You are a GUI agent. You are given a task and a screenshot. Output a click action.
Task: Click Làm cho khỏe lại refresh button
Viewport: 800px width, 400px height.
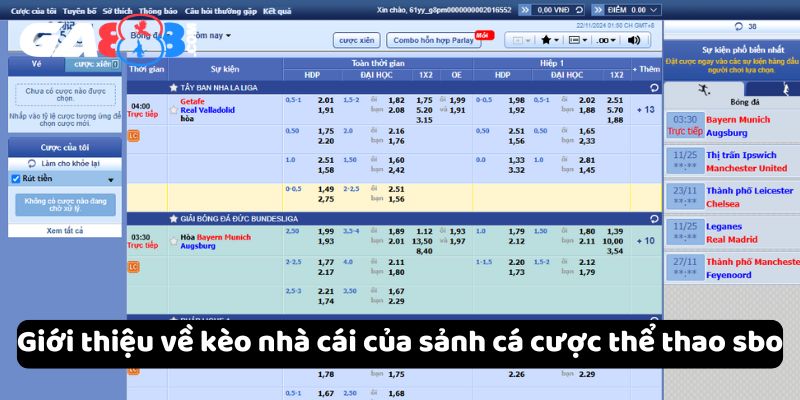click(65, 164)
